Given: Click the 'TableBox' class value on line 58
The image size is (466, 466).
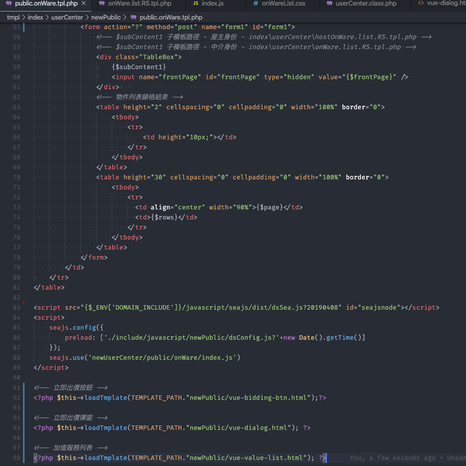Looking at the screenshot, I should tap(158, 57).
